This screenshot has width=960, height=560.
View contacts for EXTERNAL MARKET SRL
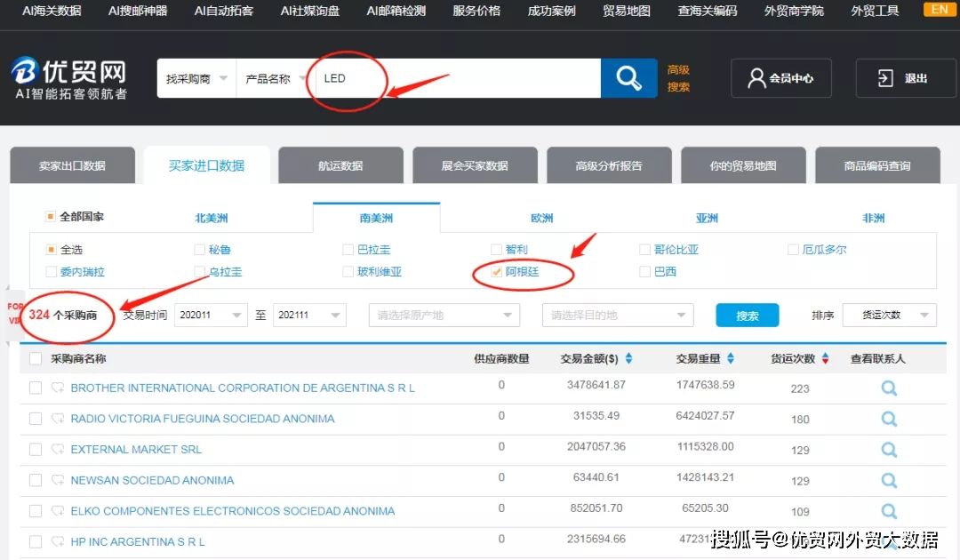(x=889, y=450)
